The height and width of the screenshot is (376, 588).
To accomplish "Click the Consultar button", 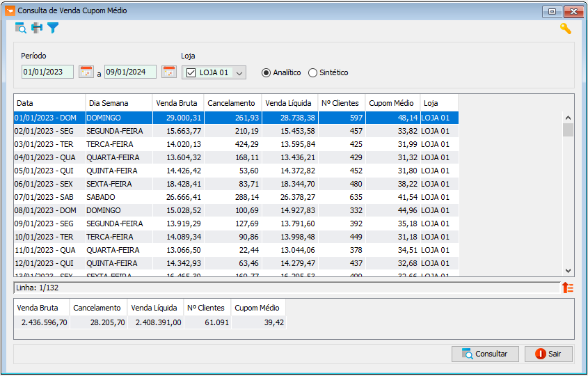I will tap(485, 354).
